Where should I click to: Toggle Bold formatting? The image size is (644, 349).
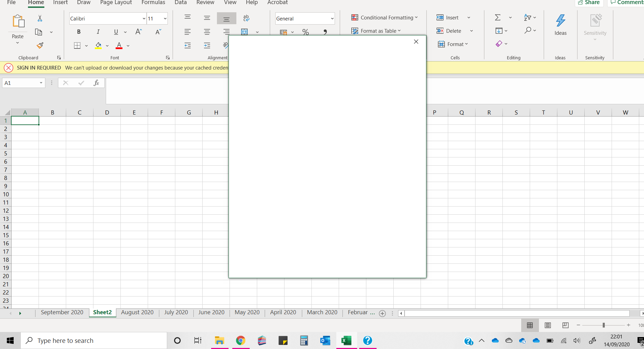point(79,32)
